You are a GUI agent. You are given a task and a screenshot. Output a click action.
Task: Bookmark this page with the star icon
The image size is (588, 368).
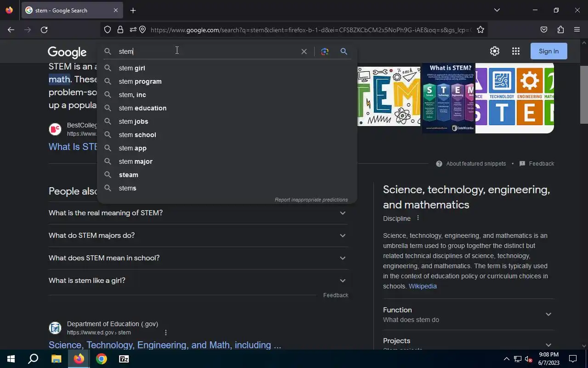coord(481,30)
